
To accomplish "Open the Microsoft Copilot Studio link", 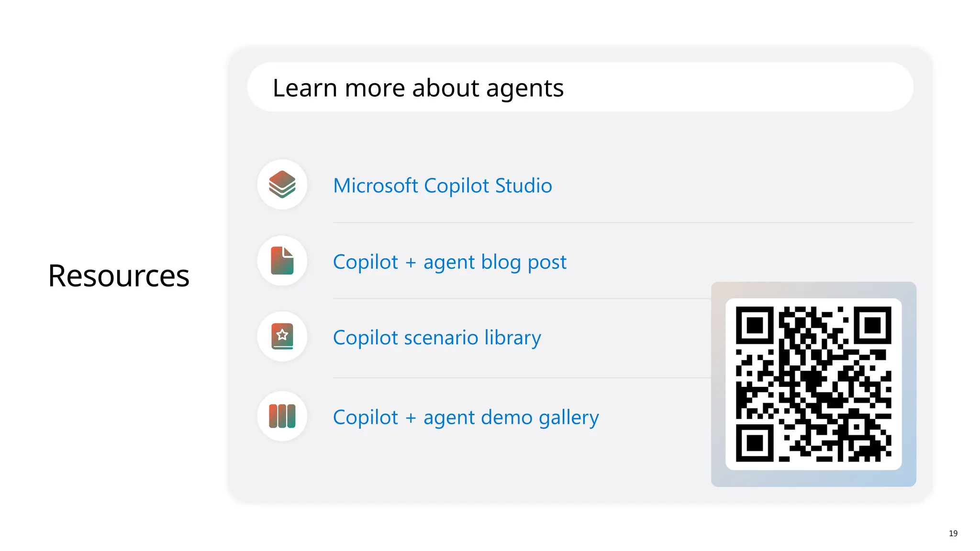I will [442, 186].
